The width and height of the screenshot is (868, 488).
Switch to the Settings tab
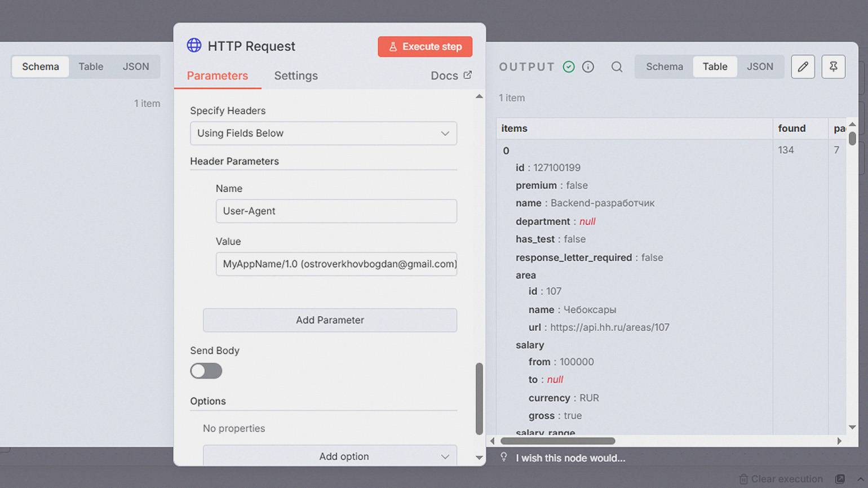(x=296, y=76)
